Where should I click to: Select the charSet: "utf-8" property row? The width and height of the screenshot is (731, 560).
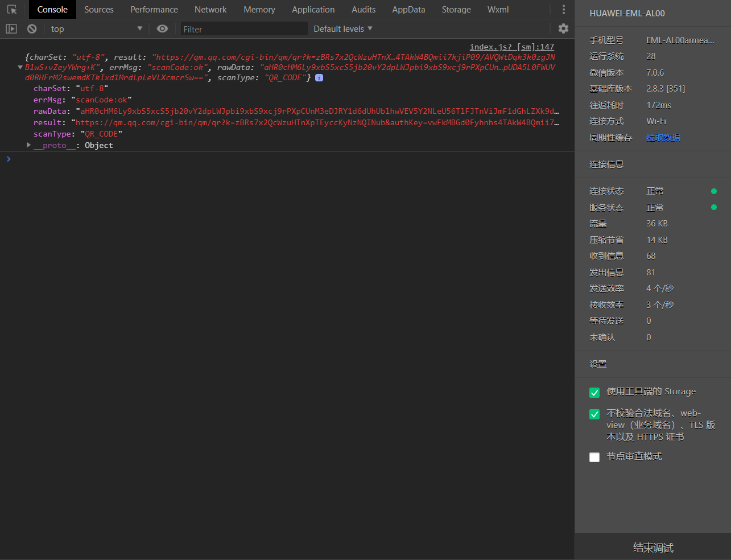pos(71,88)
